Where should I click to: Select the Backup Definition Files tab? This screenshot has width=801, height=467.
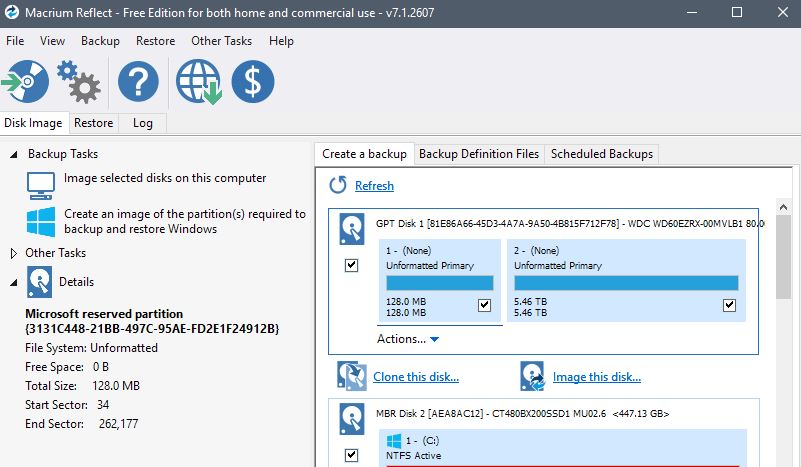click(479, 154)
